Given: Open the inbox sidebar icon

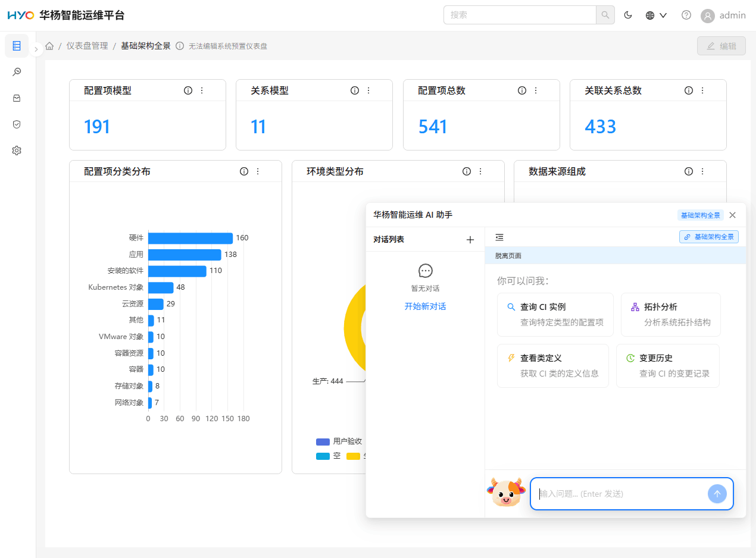Looking at the screenshot, I should coord(17,98).
